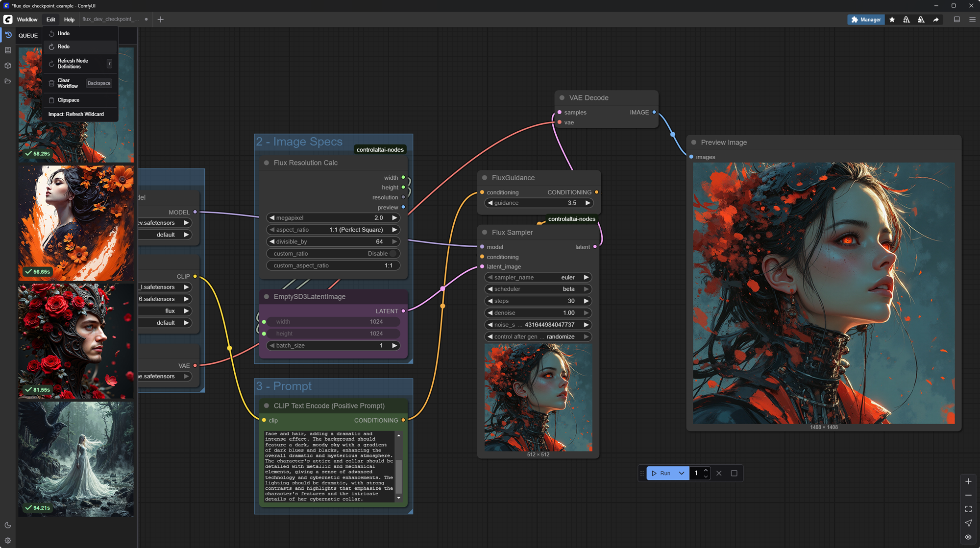Open the workflows folder icon in sidebar
This screenshot has height=548, width=980.
click(x=8, y=81)
